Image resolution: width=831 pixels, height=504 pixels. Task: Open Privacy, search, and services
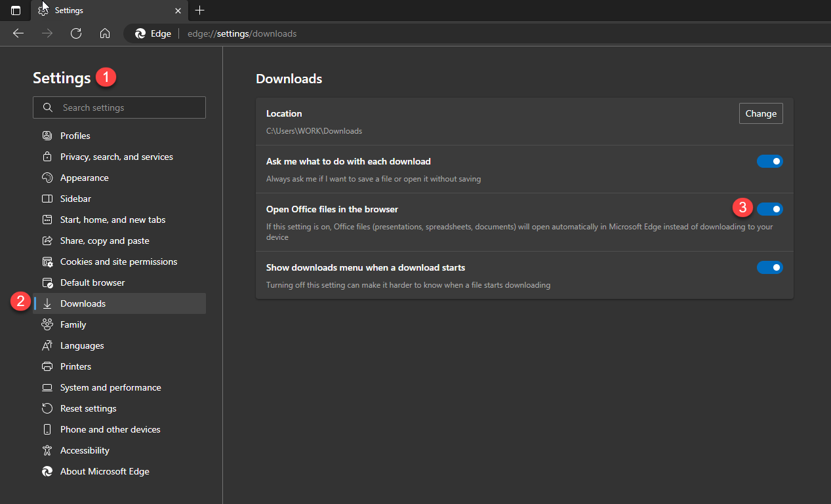coord(119,157)
